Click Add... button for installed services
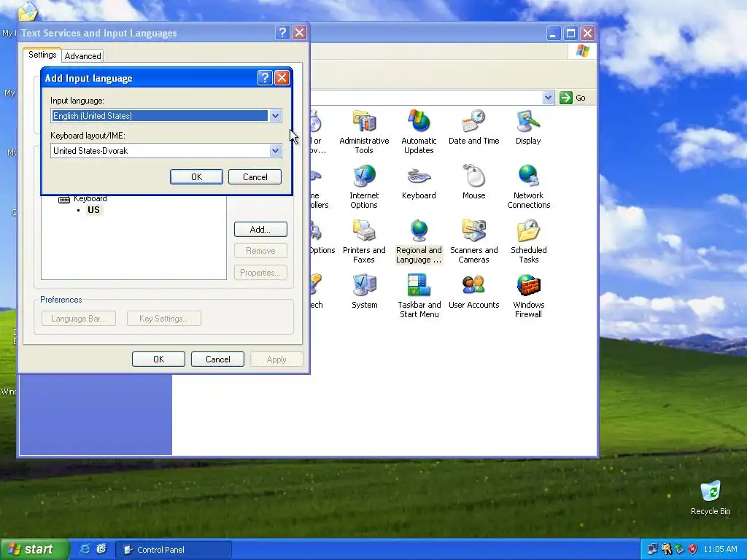Screen dimensions: 747x560 click(x=260, y=230)
